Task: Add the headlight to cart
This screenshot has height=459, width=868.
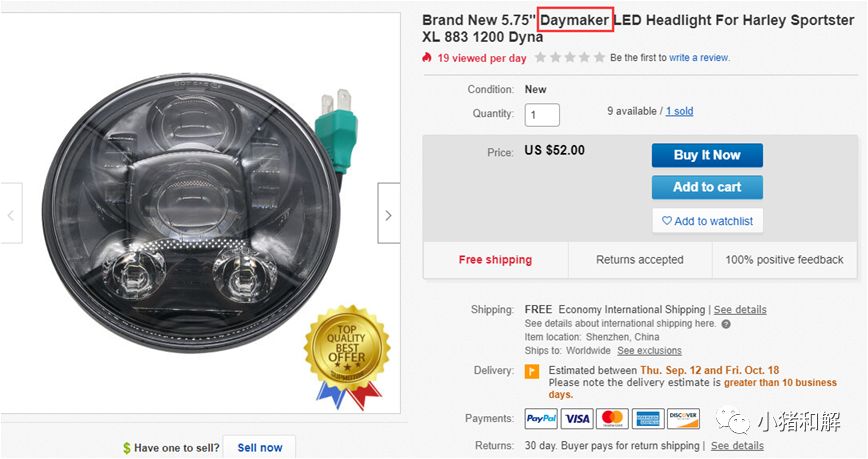Action: tap(707, 187)
